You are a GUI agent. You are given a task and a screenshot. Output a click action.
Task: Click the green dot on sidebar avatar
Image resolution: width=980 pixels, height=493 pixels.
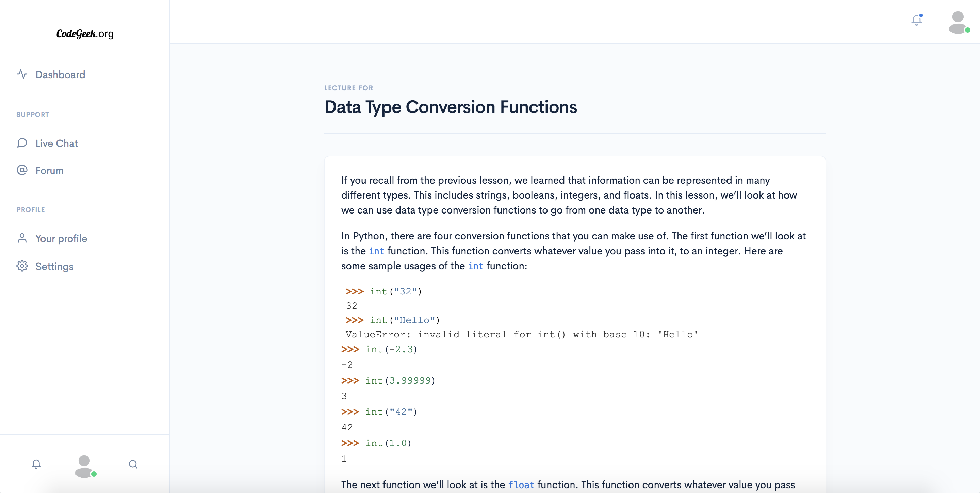(94, 474)
